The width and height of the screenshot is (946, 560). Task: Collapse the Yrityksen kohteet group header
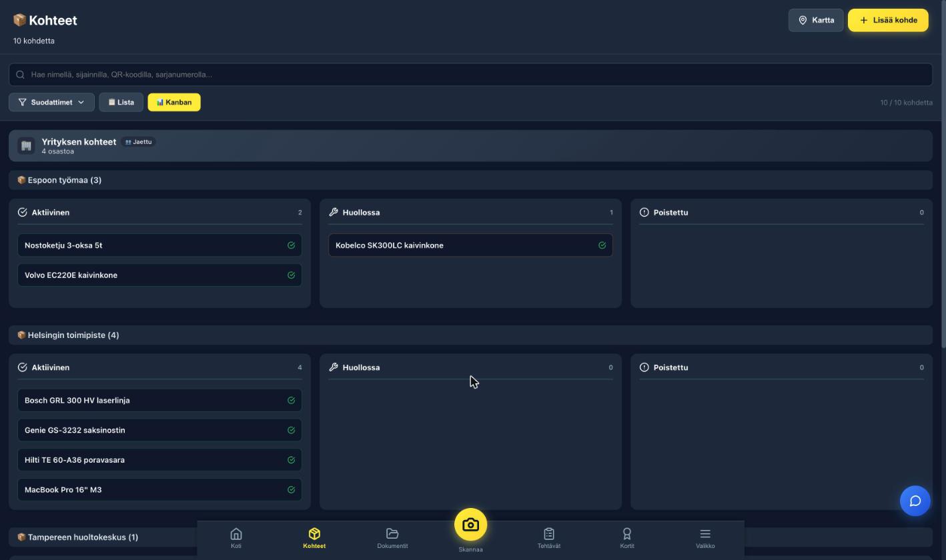[470, 146]
